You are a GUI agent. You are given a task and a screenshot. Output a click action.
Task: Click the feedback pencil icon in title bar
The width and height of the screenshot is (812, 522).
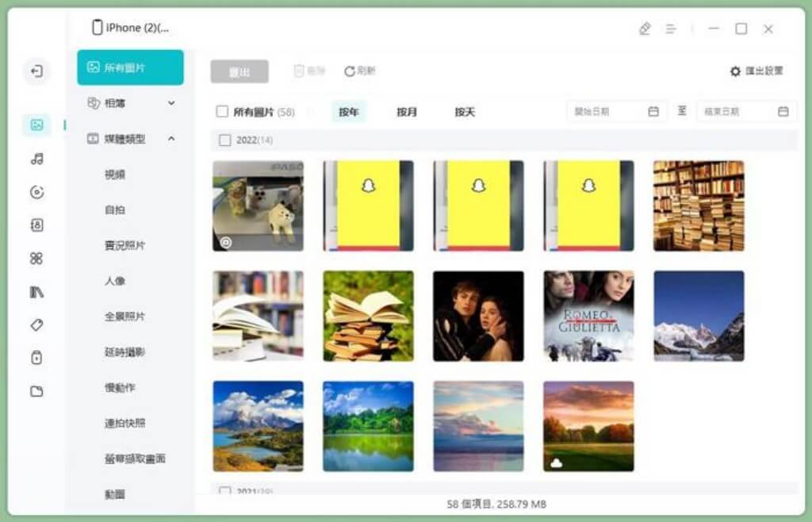click(x=645, y=29)
